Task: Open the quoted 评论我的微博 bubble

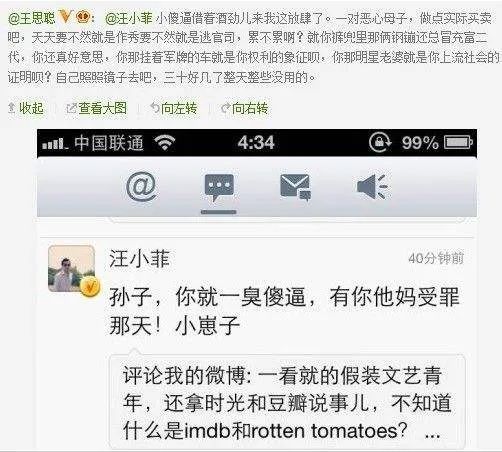Action: point(287,402)
